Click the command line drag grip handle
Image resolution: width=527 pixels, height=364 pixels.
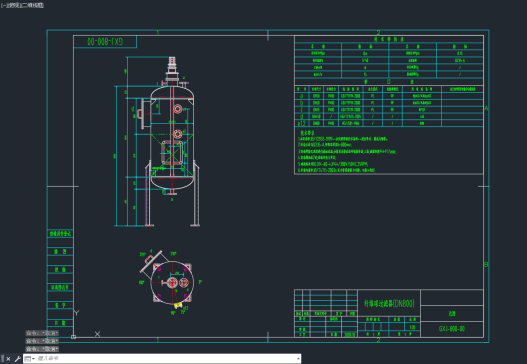point(3,359)
